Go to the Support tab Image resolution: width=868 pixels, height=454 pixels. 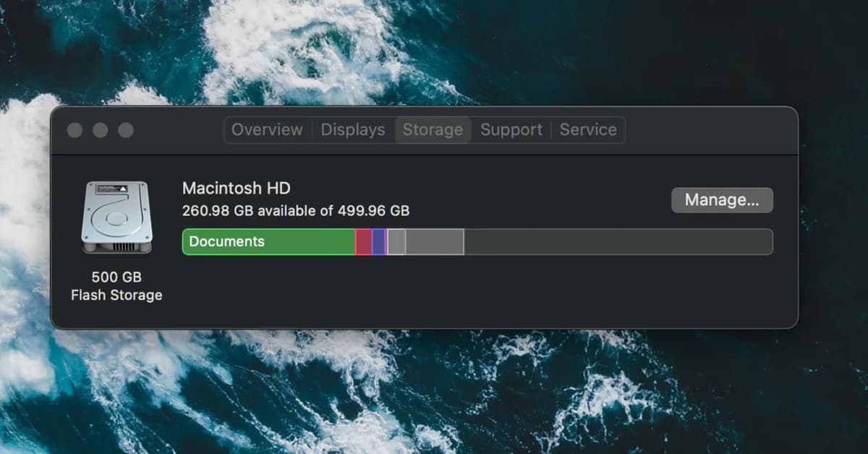click(511, 130)
